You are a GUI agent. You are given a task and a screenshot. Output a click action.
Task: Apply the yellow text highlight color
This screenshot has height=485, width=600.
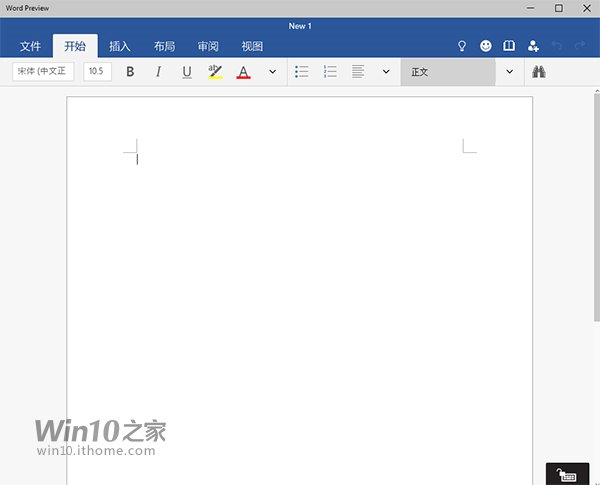pos(215,72)
